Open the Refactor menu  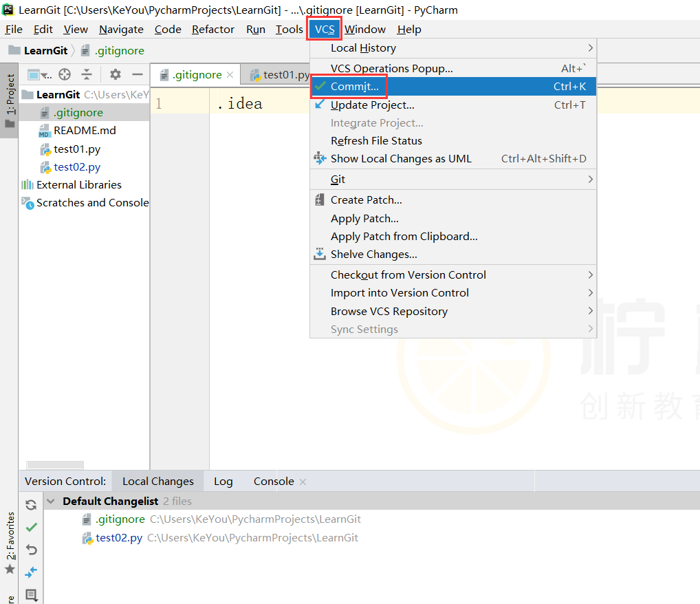(213, 30)
